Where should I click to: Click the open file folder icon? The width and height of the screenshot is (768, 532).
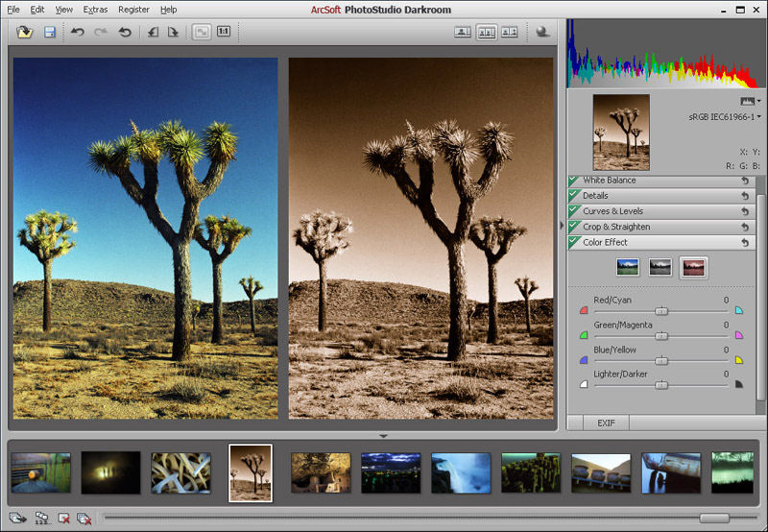pos(25,32)
